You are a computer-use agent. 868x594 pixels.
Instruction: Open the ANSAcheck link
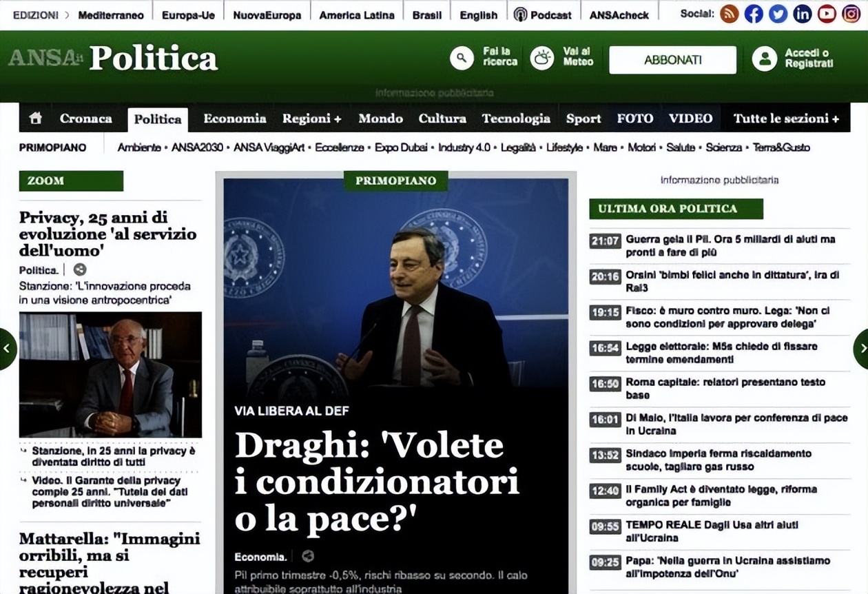(619, 14)
